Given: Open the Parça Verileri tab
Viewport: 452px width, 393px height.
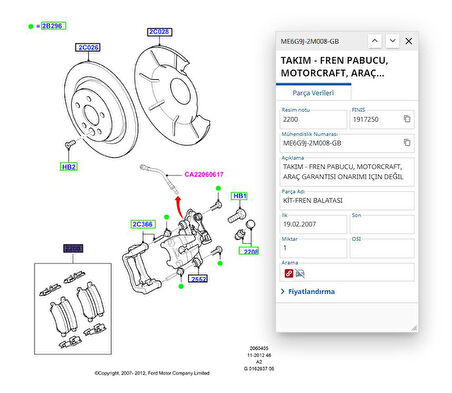Looking at the screenshot, I should coord(313,93).
